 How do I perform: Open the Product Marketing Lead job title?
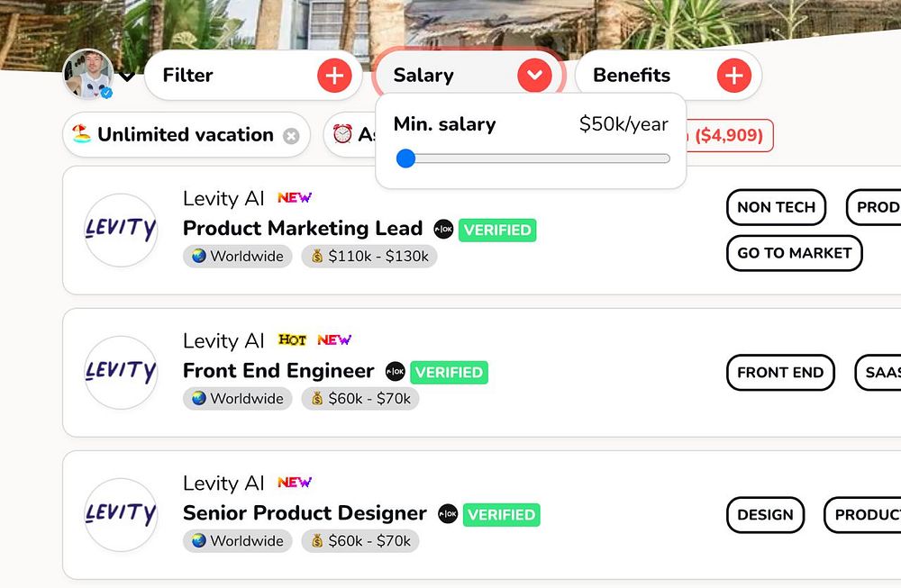[303, 229]
